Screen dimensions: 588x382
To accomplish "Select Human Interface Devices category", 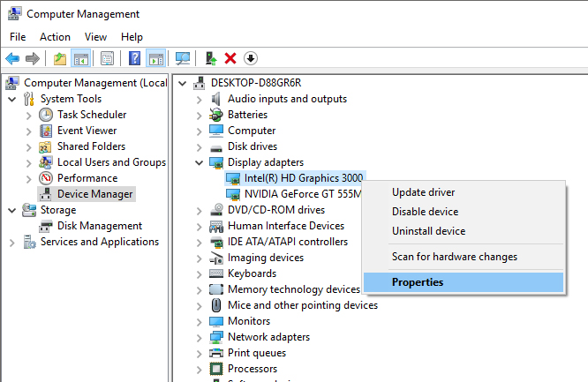I will [x=286, y=226].
